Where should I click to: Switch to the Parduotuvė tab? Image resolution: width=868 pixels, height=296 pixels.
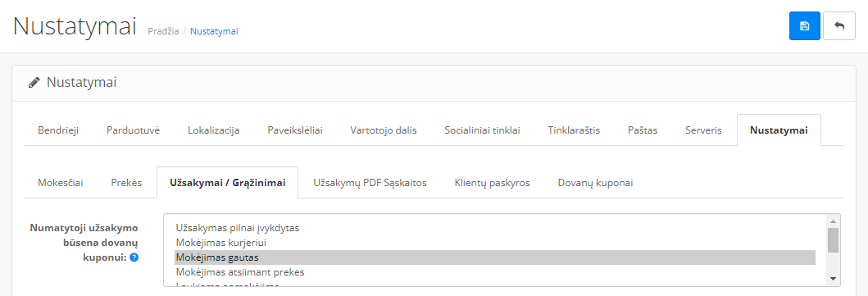[133, 130]
